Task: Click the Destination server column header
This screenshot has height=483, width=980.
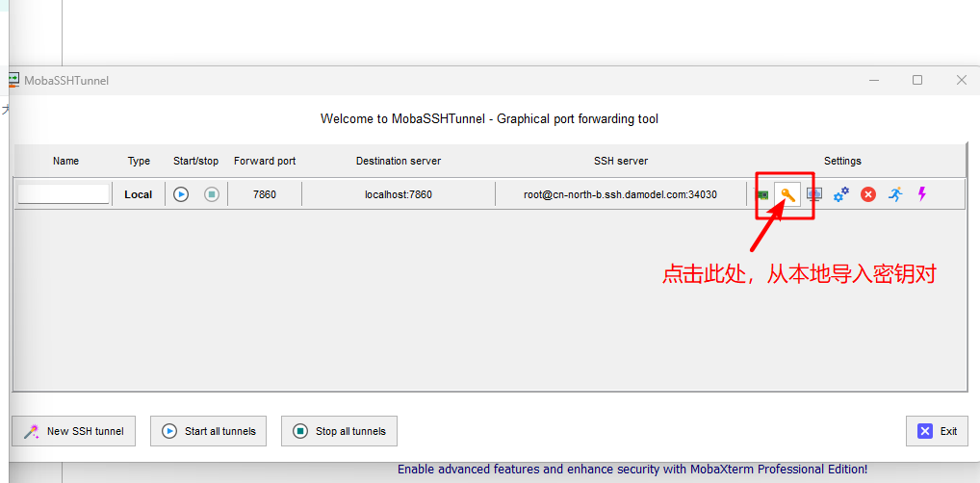Action: pyautogui.click(x=399, y=162)
